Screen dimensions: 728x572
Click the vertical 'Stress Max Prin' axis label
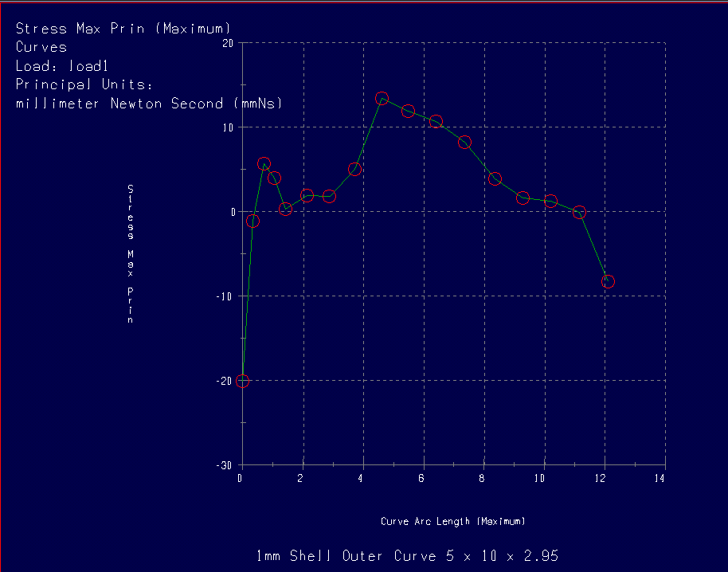tap(130, 253)
